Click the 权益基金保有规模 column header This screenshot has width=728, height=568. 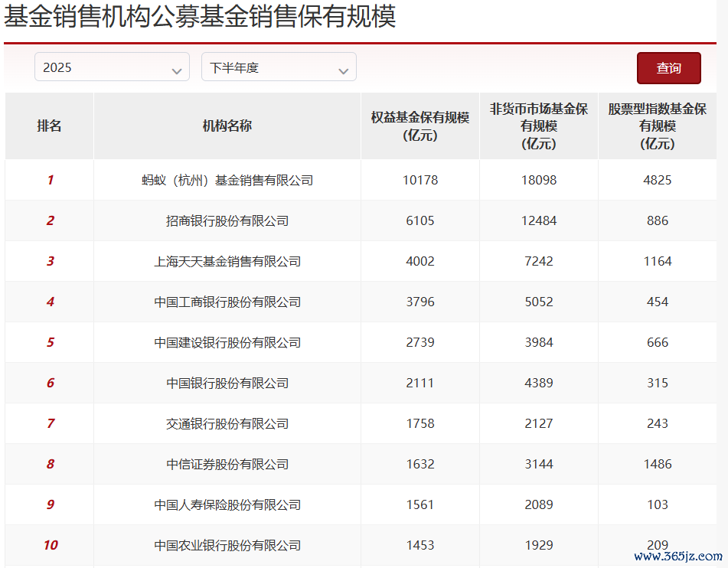click(420, 126)
